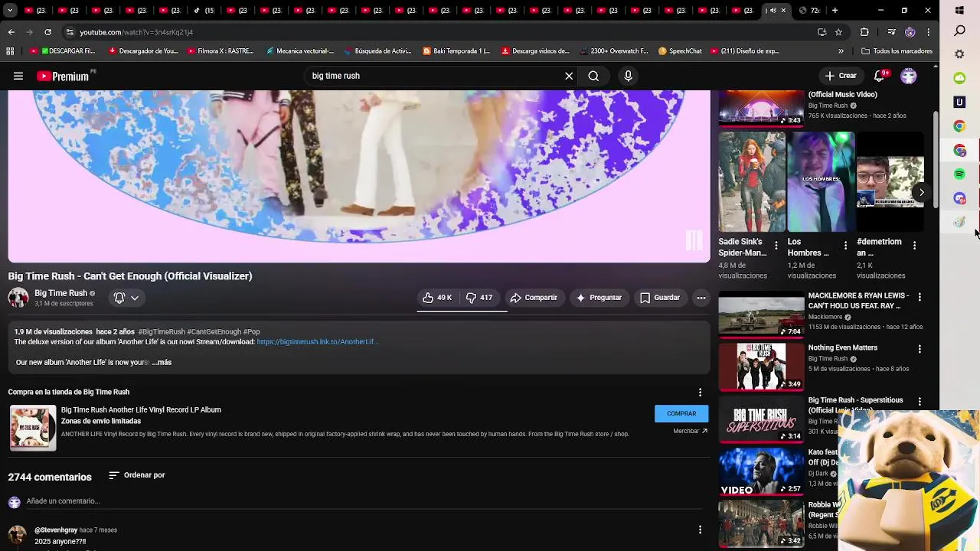
Task: Open more actions ellipsis beside Guardar
Action: pos(701,298)
